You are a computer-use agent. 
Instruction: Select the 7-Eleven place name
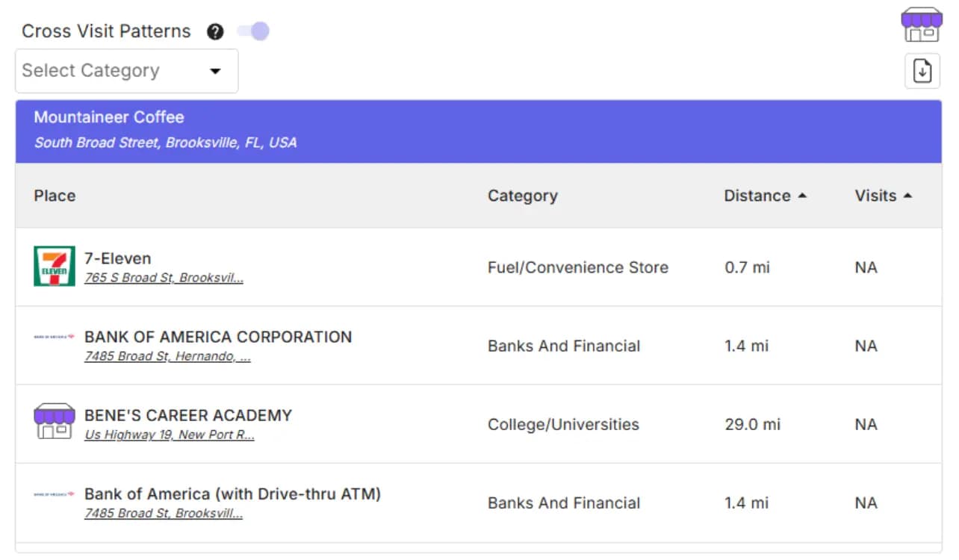(x=118, y=258)
